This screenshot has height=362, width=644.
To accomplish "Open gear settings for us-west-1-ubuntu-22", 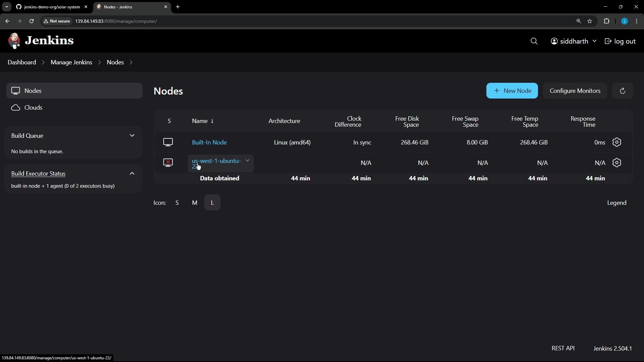I will (617, 163).
